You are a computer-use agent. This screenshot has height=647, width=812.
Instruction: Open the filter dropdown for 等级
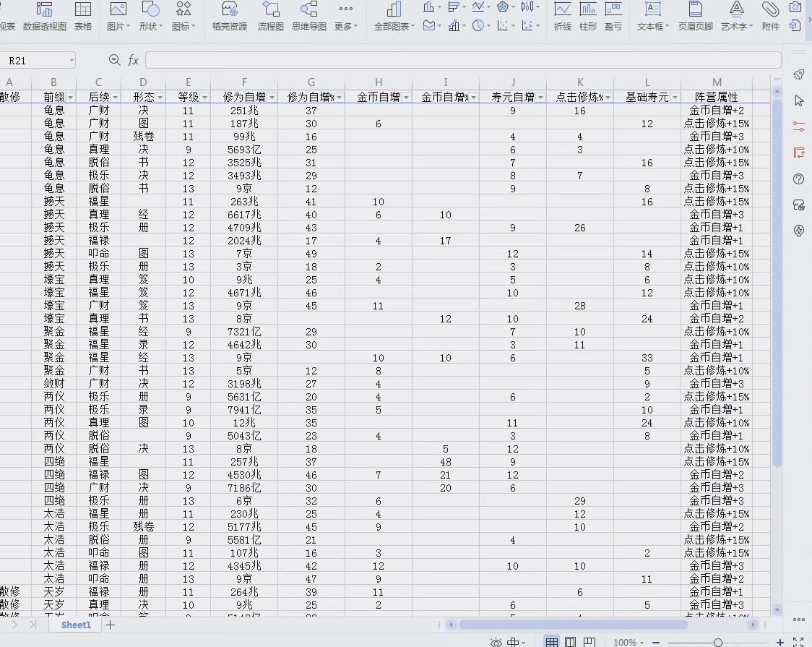point(205,98)
